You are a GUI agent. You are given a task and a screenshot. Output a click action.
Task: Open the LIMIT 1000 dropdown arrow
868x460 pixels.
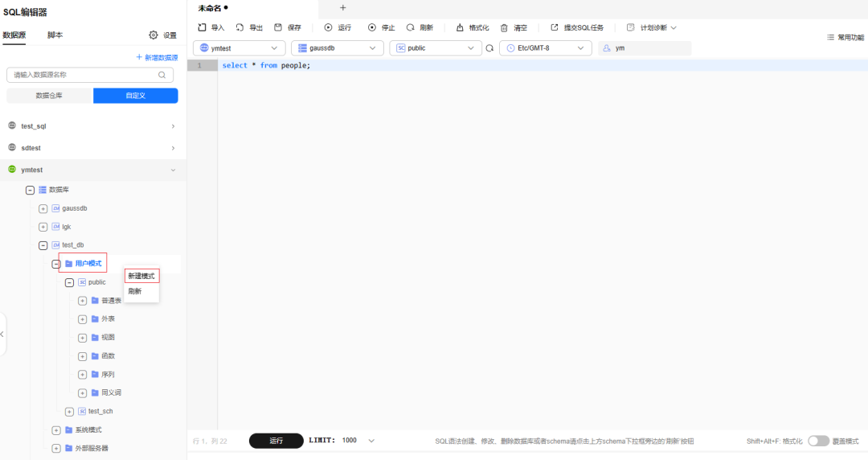click(371, 441)
